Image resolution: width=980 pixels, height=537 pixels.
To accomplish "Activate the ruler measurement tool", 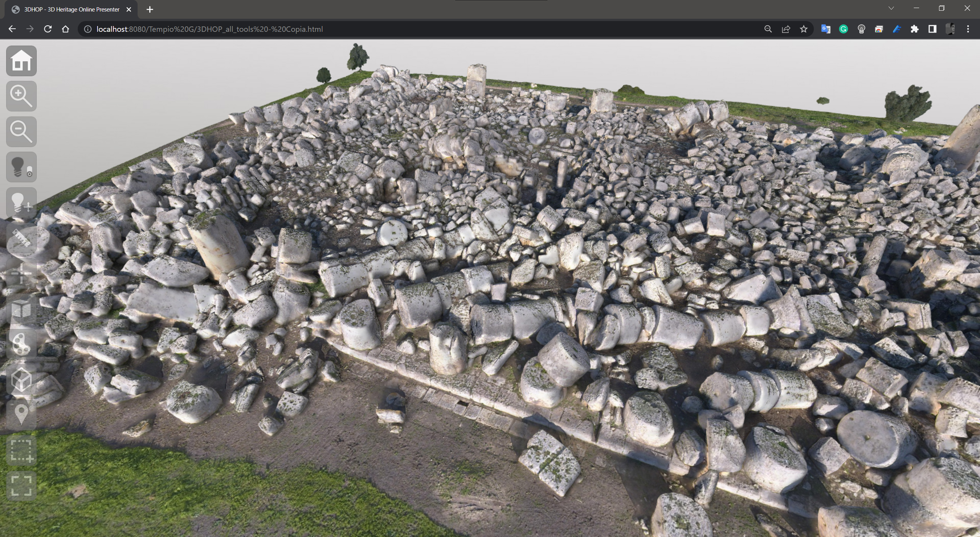I will point(21,238).
